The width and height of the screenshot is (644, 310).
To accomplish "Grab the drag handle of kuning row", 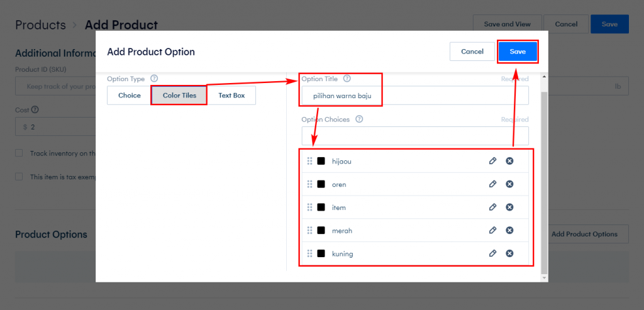I will [x=309, y=253].
